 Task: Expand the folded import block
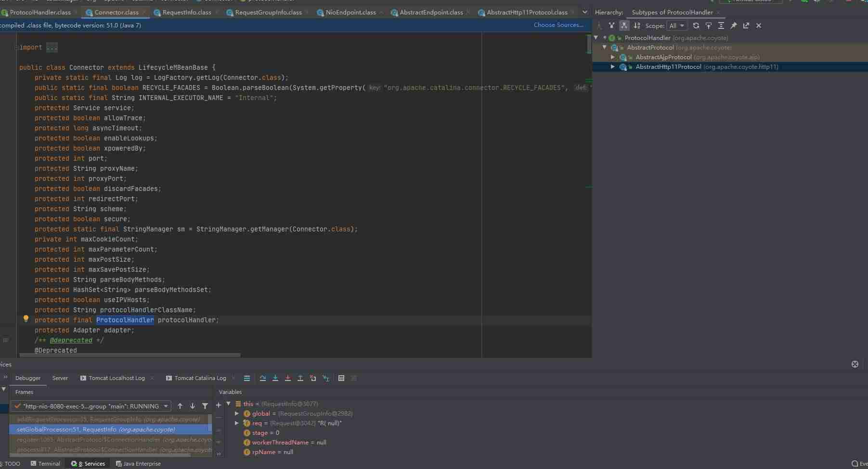(52, 47)
